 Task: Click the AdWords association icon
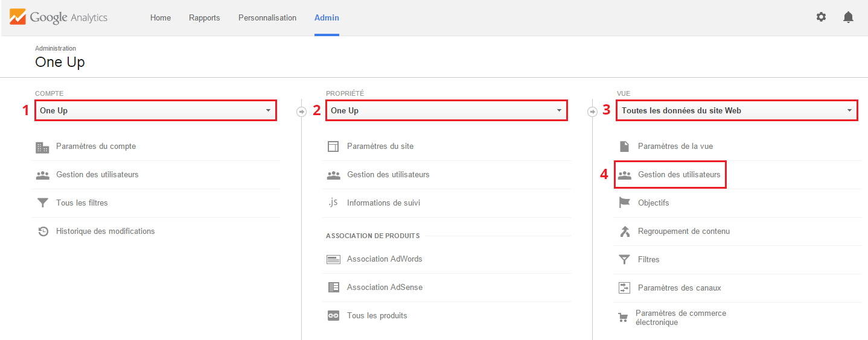pos(333,259)
